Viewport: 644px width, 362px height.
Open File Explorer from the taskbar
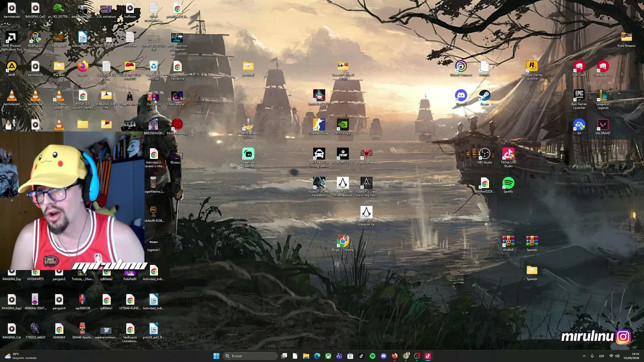pyautogui.click(x=306, y=356)
